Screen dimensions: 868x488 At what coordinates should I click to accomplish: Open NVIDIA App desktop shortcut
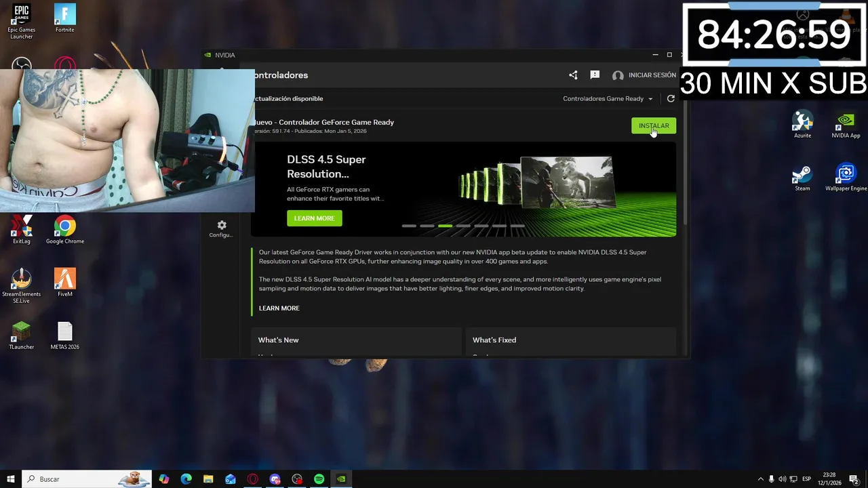(x=846, y=124)
